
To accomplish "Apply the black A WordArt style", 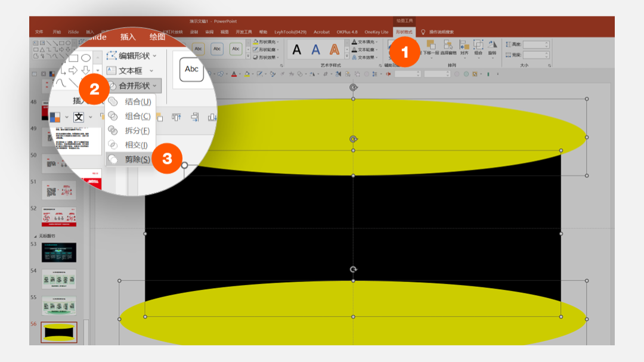I will 296,49.
